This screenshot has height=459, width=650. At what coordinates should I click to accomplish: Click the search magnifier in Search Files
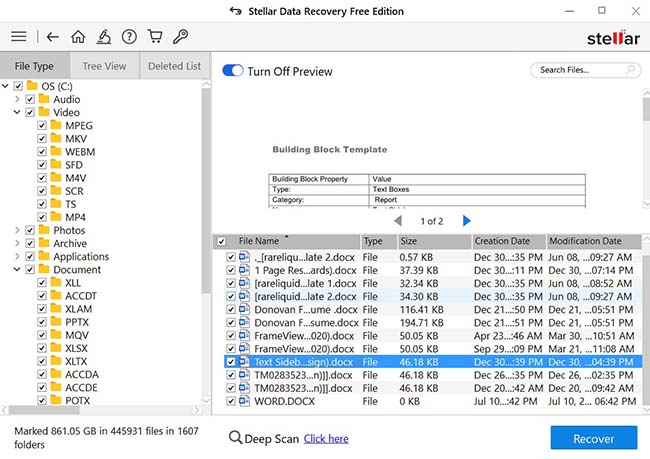coord(631,69)
